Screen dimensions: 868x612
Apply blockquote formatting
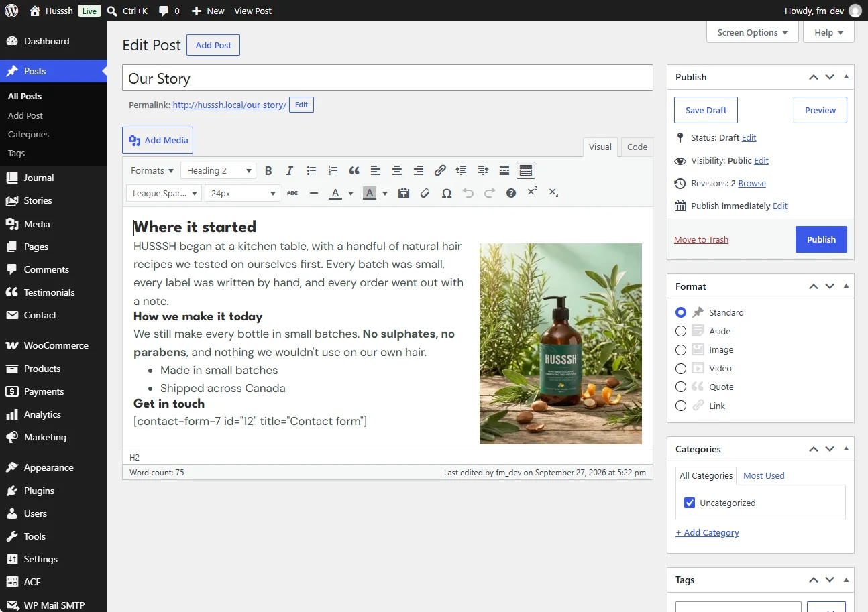(354, 171)
